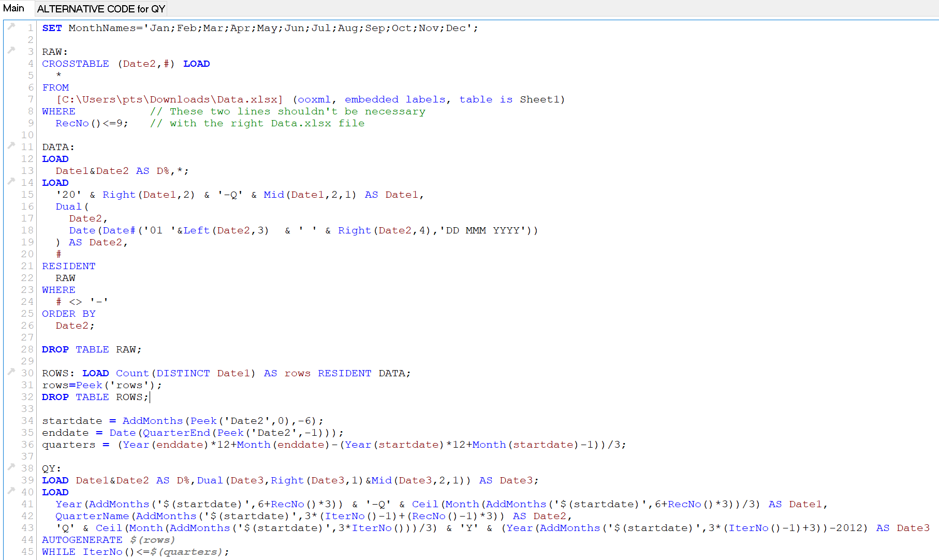Viewport: 939px width, 560px height.
Task: Click 'Date1&Date2 AS D%' on line 13
Action: (112, 171)
